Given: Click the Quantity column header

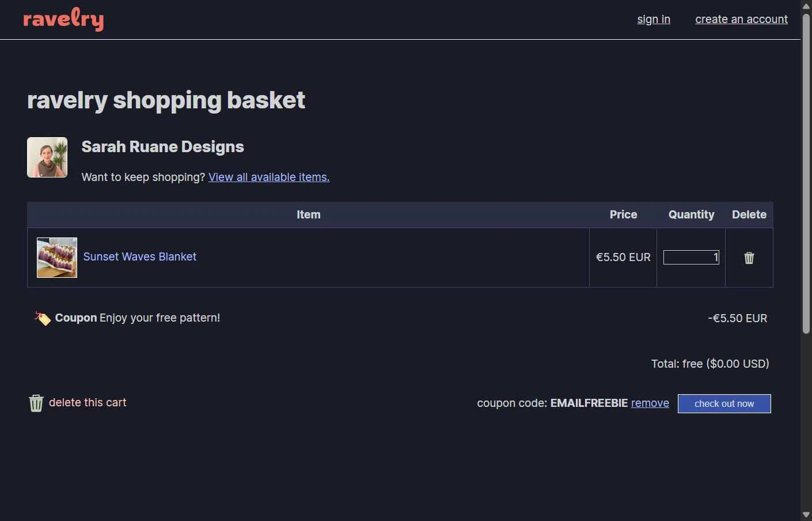Looking at the screenshot, I should (x=691, y=214).
